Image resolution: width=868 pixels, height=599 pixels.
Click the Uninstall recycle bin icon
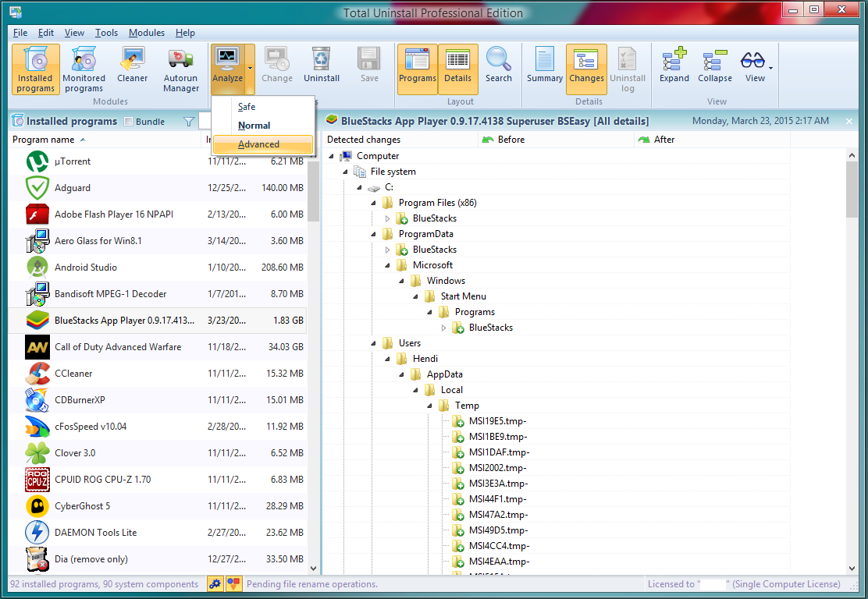(x=321, y=58)
